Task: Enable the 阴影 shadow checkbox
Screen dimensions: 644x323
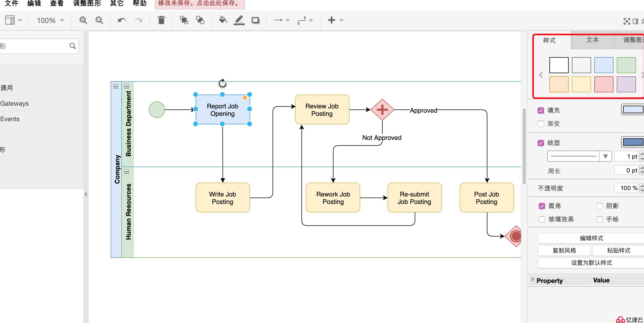Action: click(x=600, y=206)
